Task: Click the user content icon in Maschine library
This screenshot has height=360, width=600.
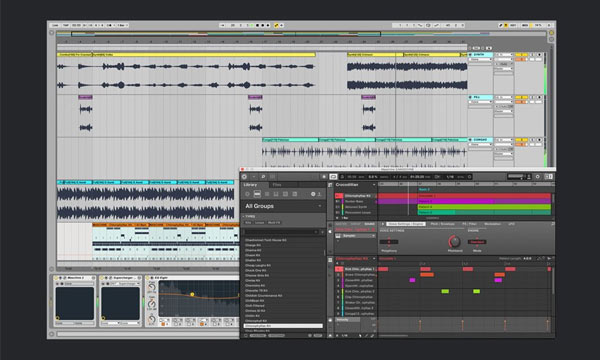Action: [x=319, y=194]
